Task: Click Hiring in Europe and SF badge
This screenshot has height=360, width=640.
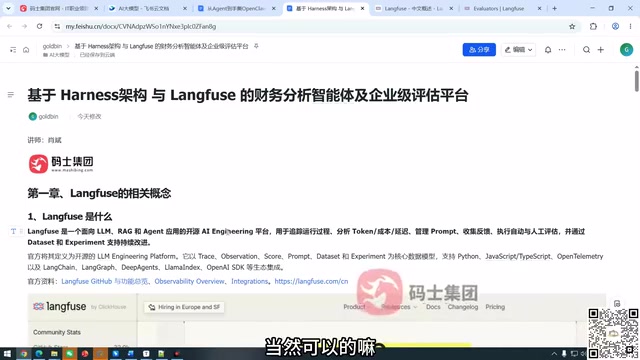Action: (x=184, y=307)
